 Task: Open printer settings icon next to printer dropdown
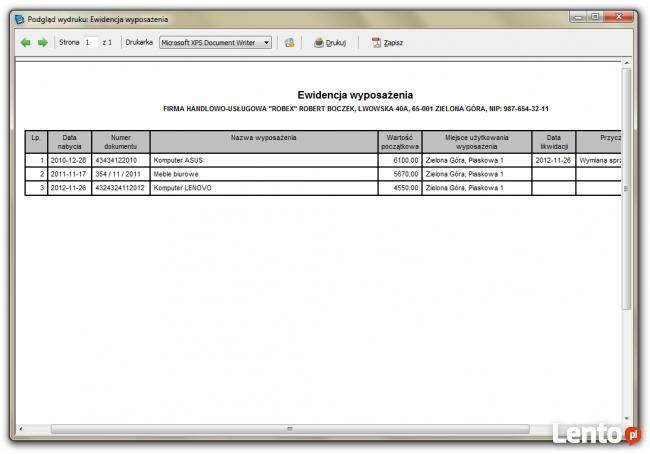click(x=290, y=43)
